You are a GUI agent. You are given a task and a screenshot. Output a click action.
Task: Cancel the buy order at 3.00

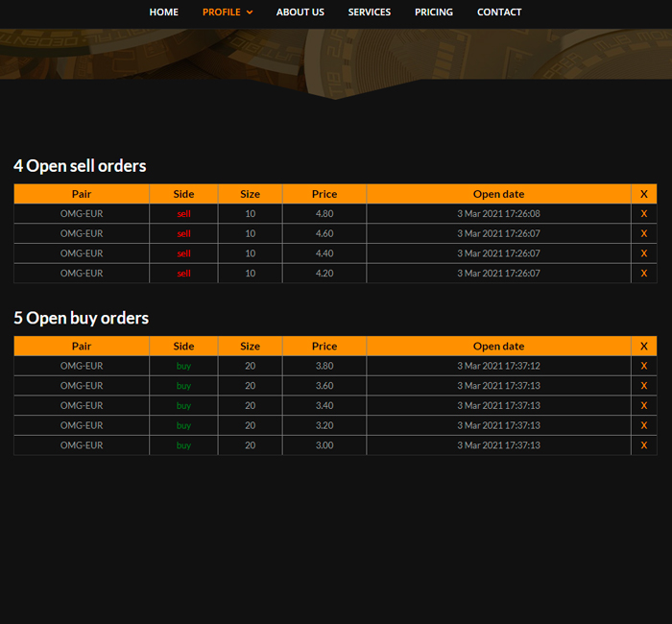coord(644,445)
